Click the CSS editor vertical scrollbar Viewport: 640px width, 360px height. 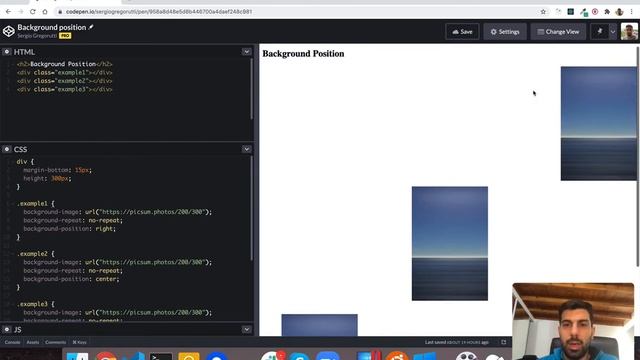[x=251, y=208]
